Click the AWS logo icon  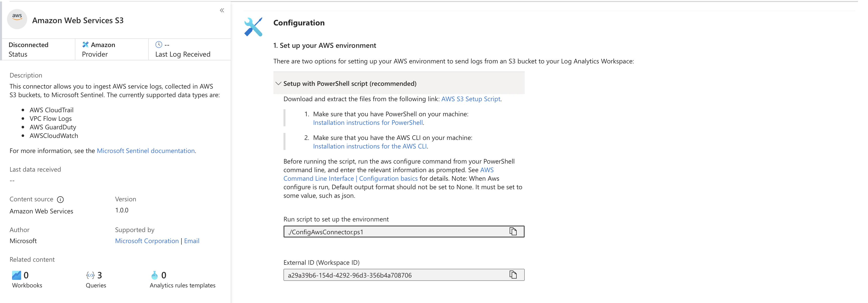[x=17, y=19]
